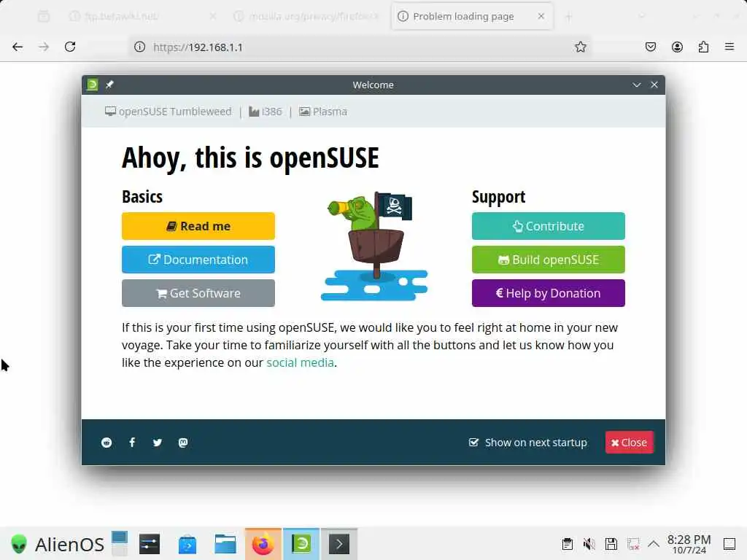Click the red Close button
Screen dimensions: 747x560
coord(630,443)
